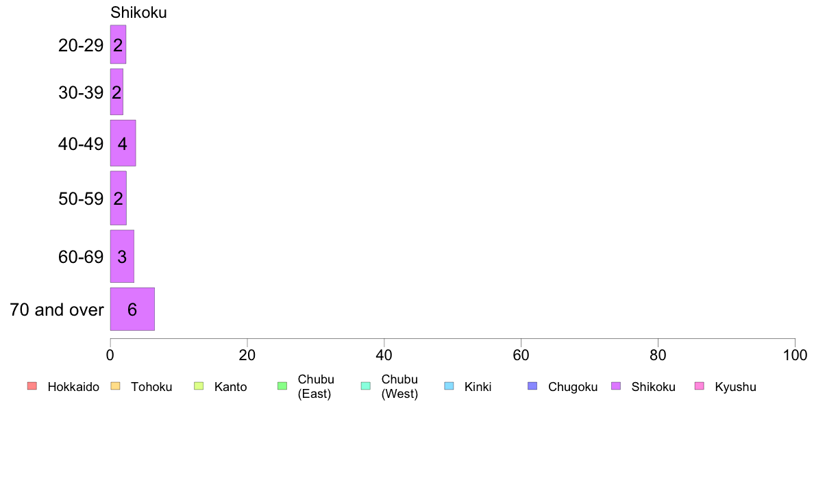Select the 50-59 age group bar
The width and height of the screenshot is (814, 504).
(x=119, y=199)
